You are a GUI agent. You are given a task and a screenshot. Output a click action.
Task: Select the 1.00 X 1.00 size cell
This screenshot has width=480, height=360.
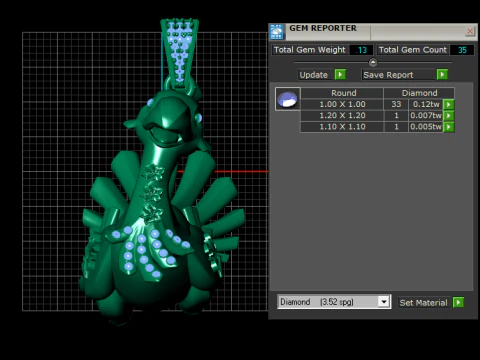[x=342, y=104]
